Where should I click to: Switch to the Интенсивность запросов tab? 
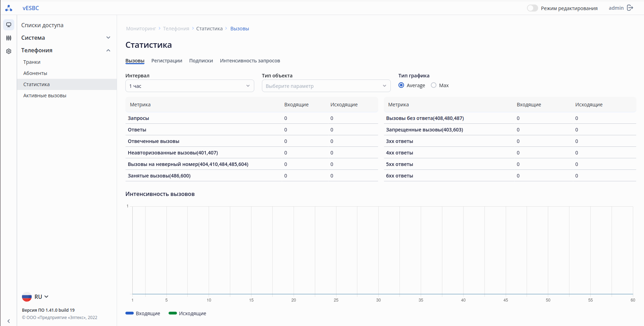point(250,61)
